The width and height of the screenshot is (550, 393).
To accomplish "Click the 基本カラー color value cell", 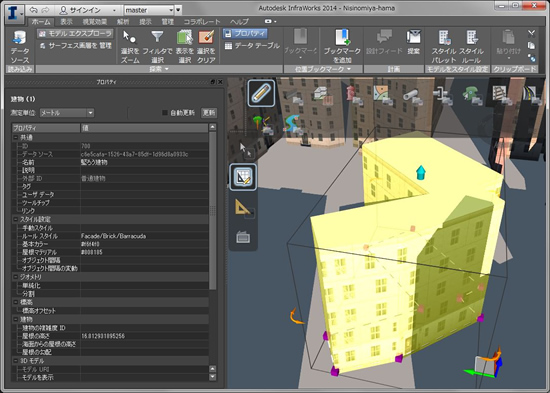I will pos(144,244).
